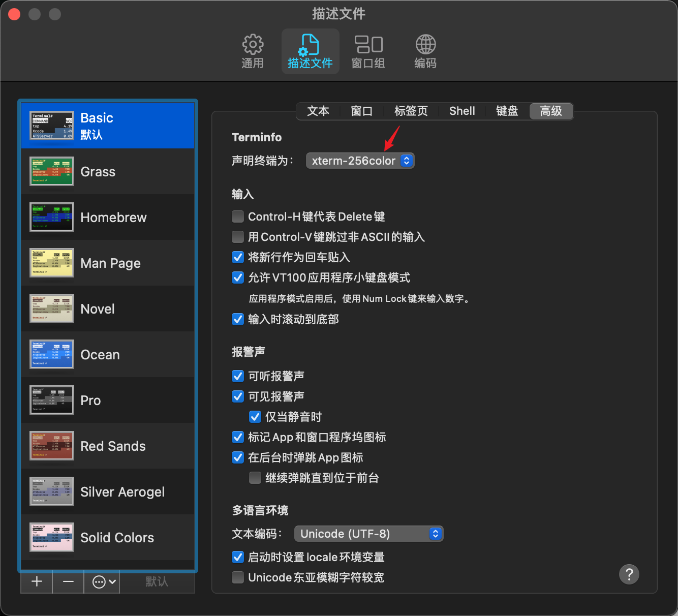Expand the Unicode (UTF-8) encoding dropdown

pos(368,534)
